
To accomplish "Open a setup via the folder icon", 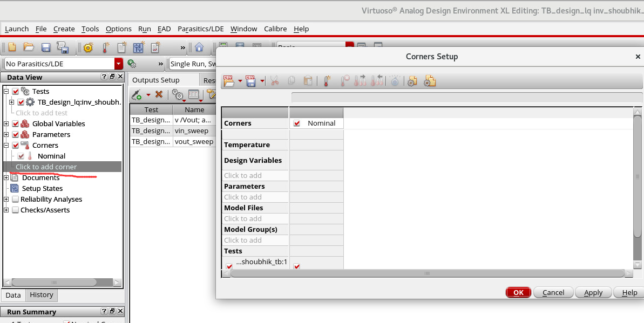I will (28, 47).
